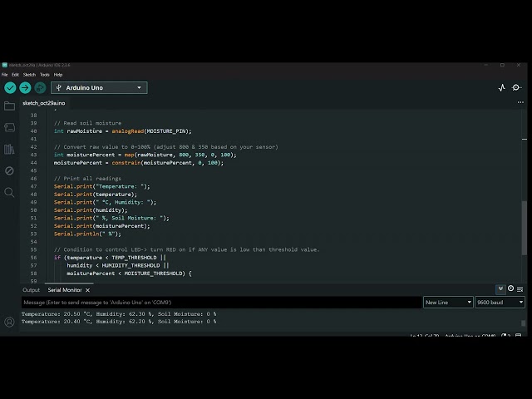Open the Debug sidebar panel icon
532x399 pixels.
9,170
